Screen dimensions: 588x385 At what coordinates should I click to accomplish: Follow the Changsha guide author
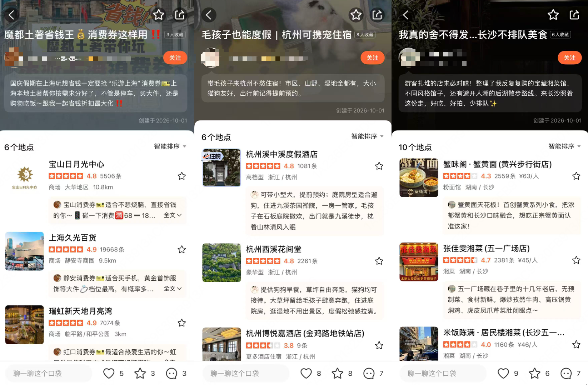[x=569, y=58]
